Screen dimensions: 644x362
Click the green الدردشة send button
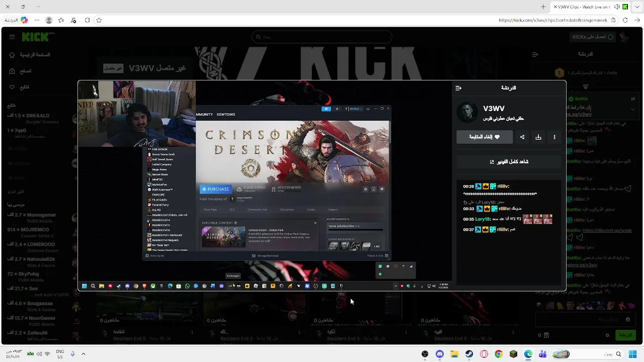[x=625, y=335]
